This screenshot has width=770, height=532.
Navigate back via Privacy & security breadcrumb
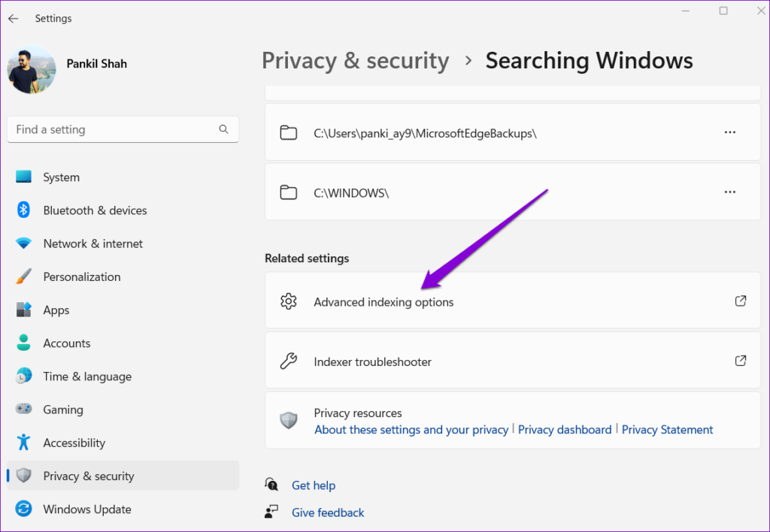coord(355,60)
